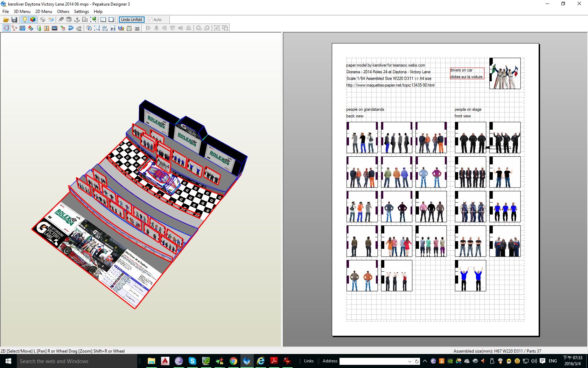
Task: Open the Settings menu
Action: point(81,12)
